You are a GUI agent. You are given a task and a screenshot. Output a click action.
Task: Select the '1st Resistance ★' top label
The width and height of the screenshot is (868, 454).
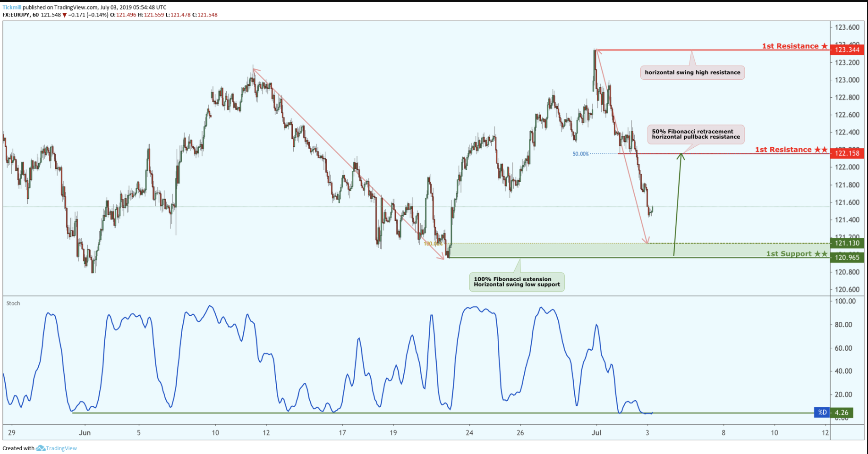click(794, 46)
